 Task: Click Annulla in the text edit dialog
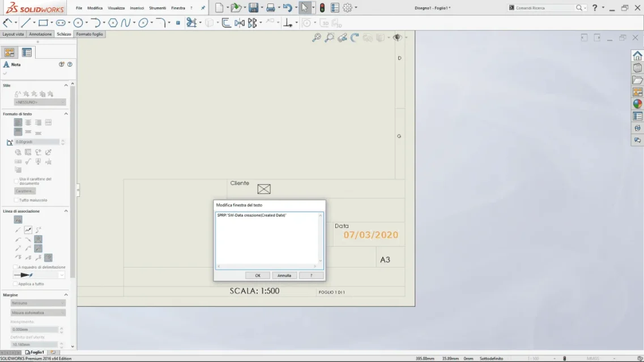point(284,275)
